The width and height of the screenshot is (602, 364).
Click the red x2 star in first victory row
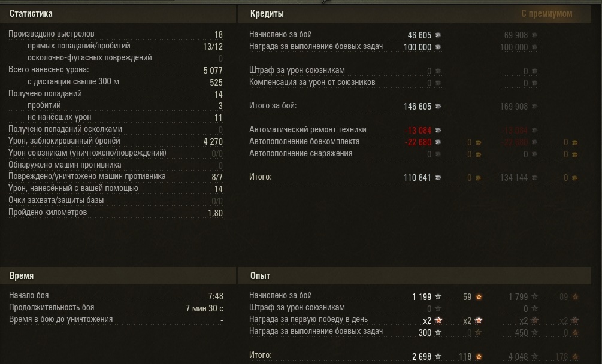coord(438,320)
